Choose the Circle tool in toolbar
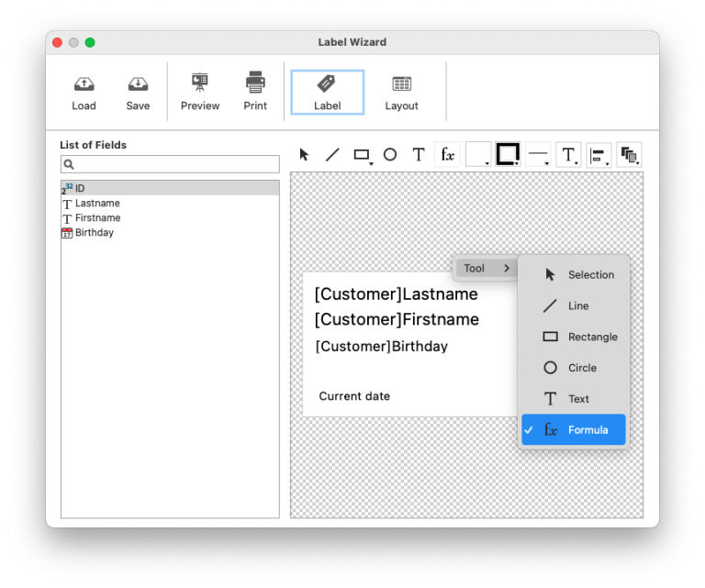705x588 pixels. [x=390, y=155]
